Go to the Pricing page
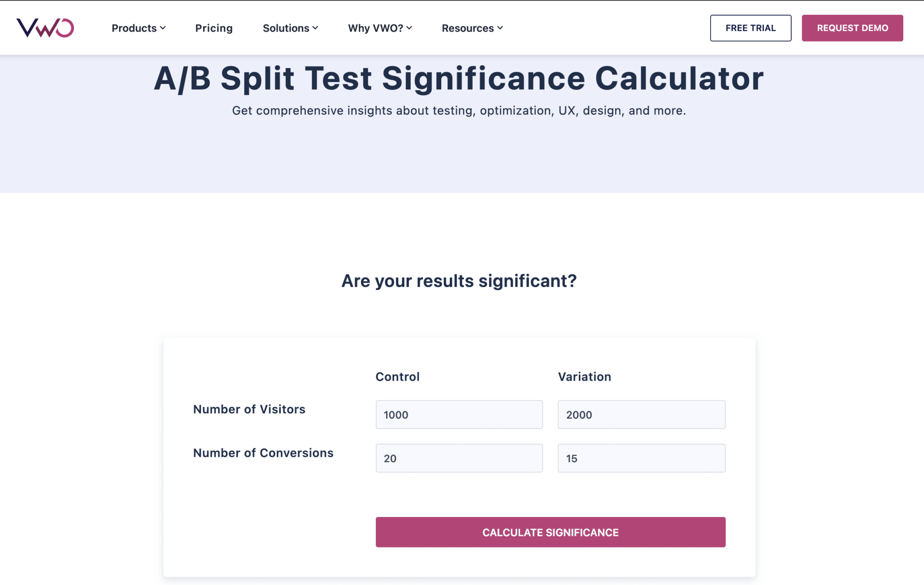The image size is (924, 585). (214, 28)
